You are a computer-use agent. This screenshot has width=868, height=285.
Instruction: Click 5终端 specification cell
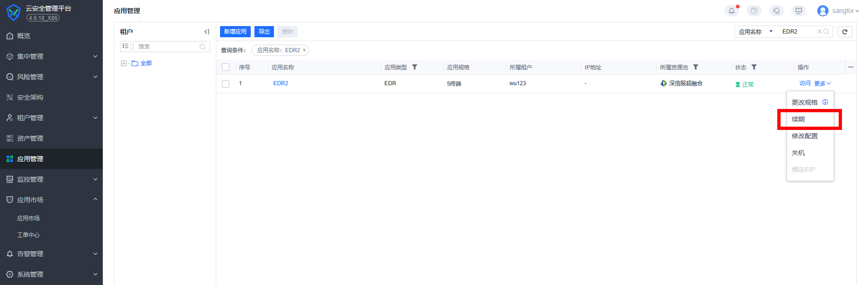(454, 84)
